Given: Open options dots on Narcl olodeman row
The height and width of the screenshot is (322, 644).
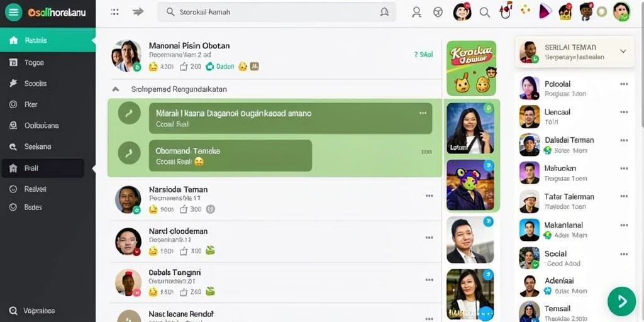Looking at the screenshot, I should click(429, 237).
